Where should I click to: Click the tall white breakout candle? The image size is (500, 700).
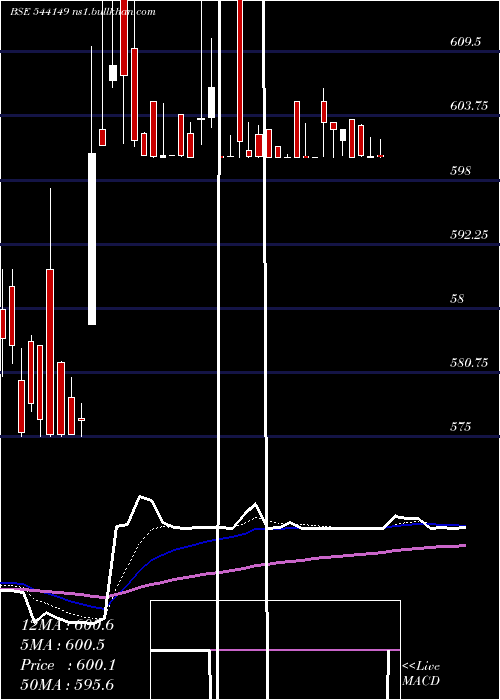point(92,239)
